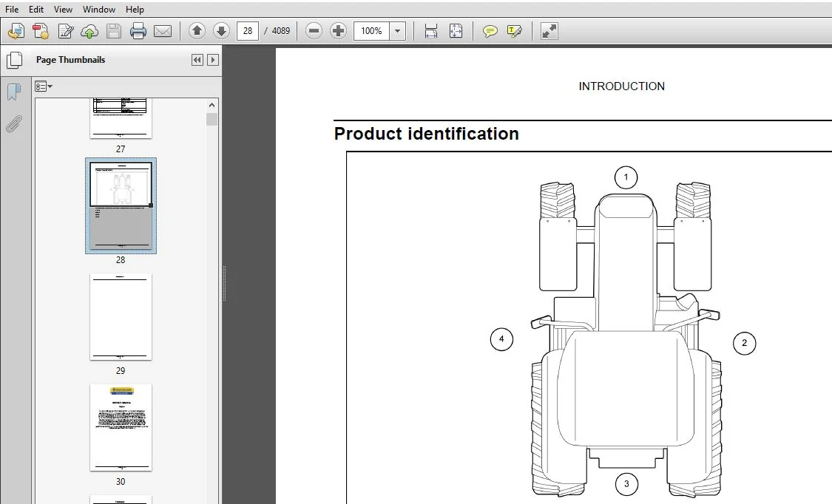Go to previous page with up arrow
This screenshot has width=832, height=504.
197,31
